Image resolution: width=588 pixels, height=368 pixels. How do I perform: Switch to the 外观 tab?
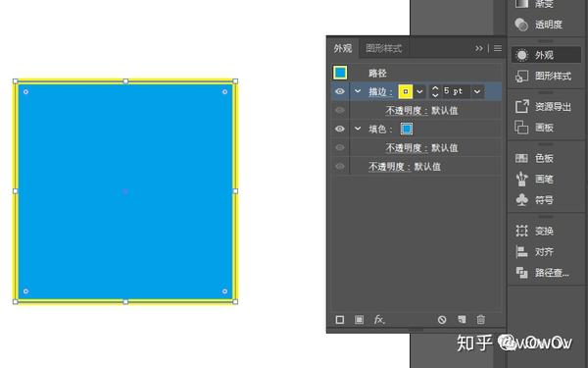tap(343, 48)
